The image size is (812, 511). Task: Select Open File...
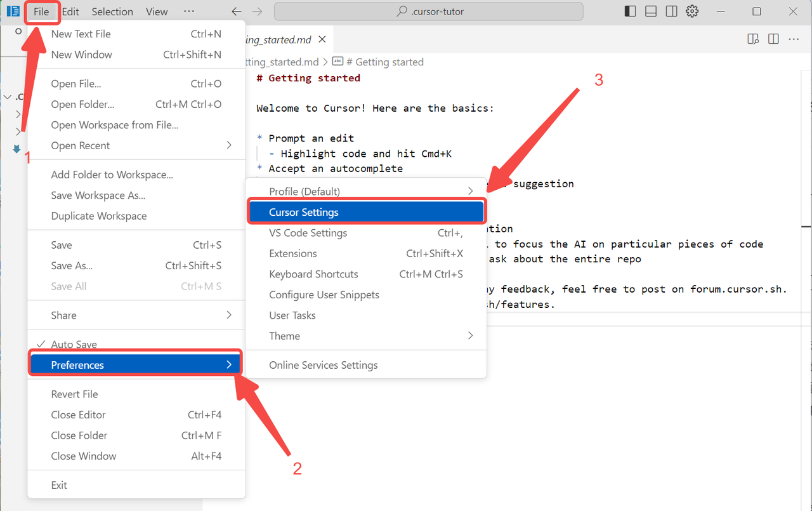point(136,84)
